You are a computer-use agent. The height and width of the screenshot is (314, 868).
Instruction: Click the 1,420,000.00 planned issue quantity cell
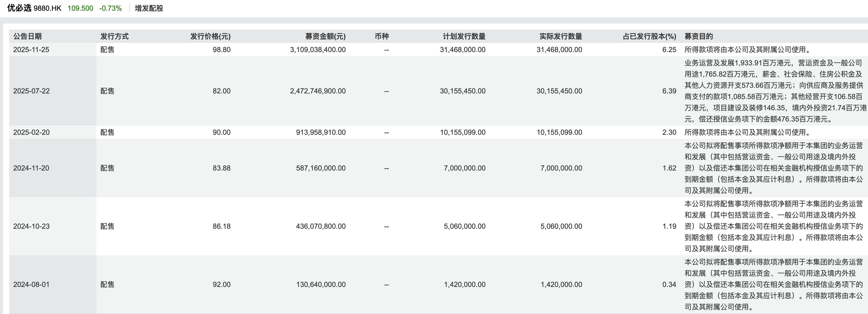(x=465, y=285)
